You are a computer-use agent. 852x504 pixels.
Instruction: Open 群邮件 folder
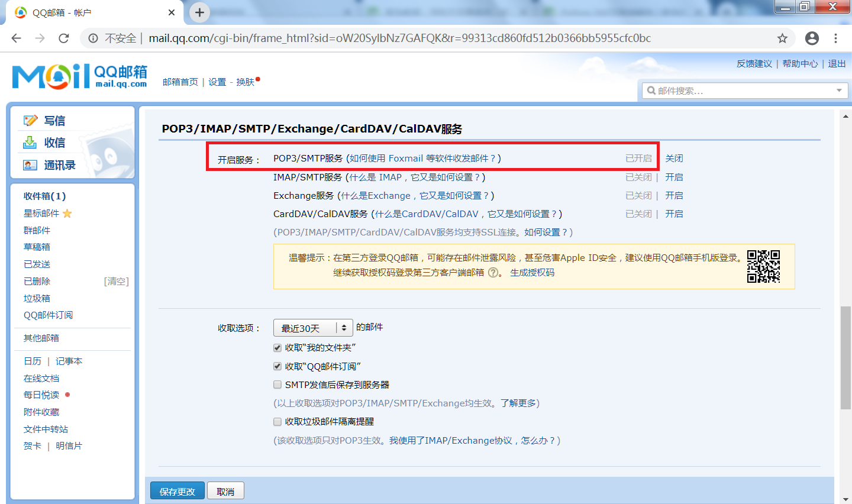37,230
